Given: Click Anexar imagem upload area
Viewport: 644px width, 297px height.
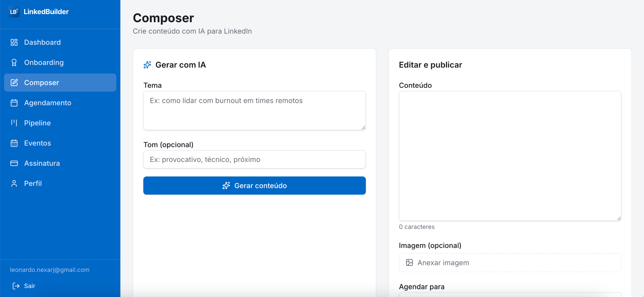Looking at the screenshot, I should coord(510,263).
